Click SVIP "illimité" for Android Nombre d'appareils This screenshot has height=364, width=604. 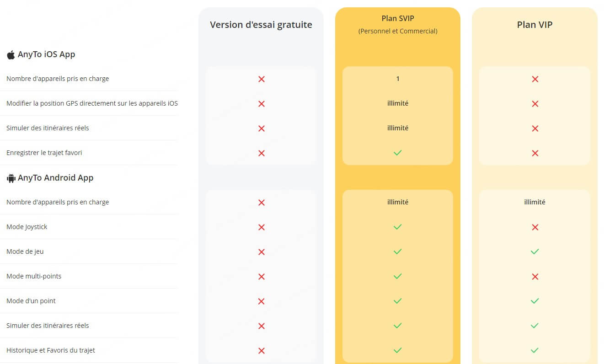click(x=398, y=202)
